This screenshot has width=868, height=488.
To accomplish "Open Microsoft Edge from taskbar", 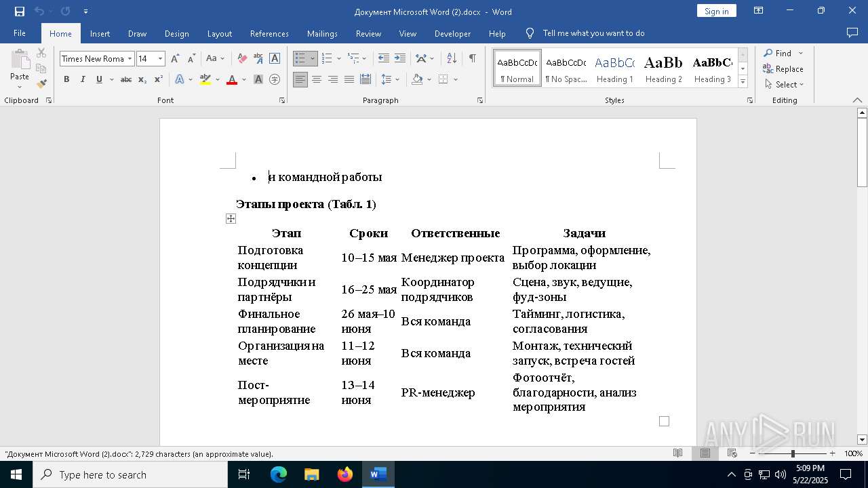I will (279, 474).
